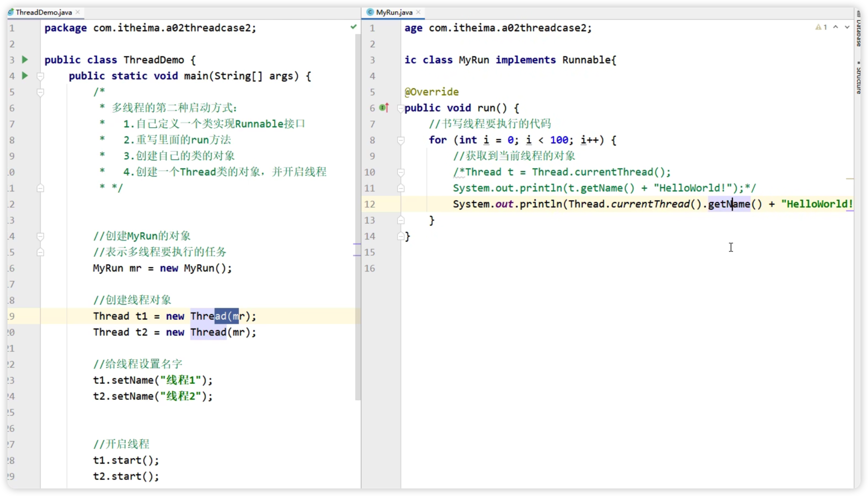Screen dimensions: 868x496
Task: Open the warning indicator in MyRun editor
Action: (821, 27)
